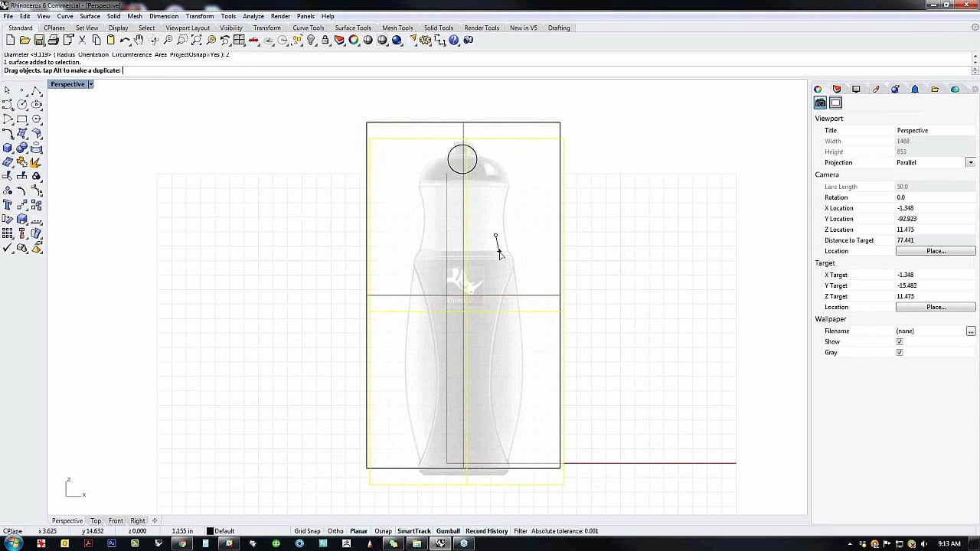Click the light bulb Hide objects icon

click(311, 40)
